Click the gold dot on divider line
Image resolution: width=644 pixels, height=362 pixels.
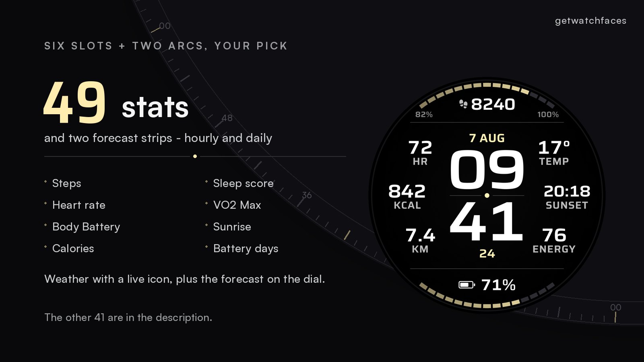tap(195, 156)
